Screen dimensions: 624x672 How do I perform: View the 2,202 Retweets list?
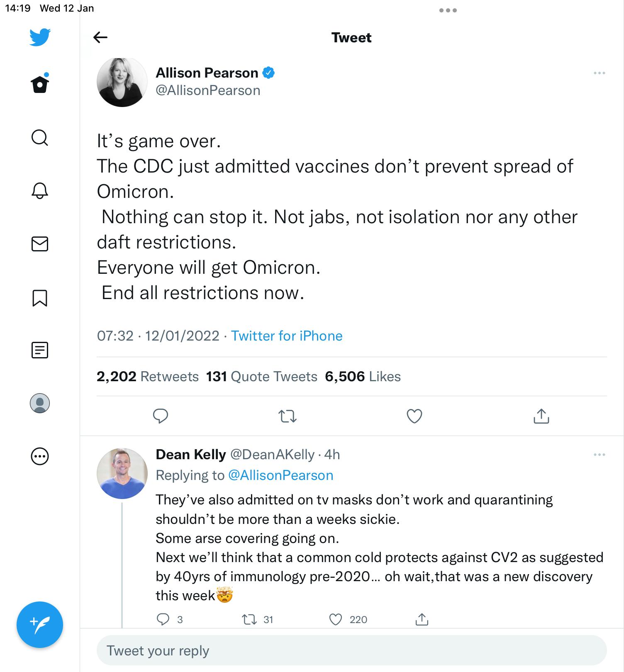click(148, 376)
